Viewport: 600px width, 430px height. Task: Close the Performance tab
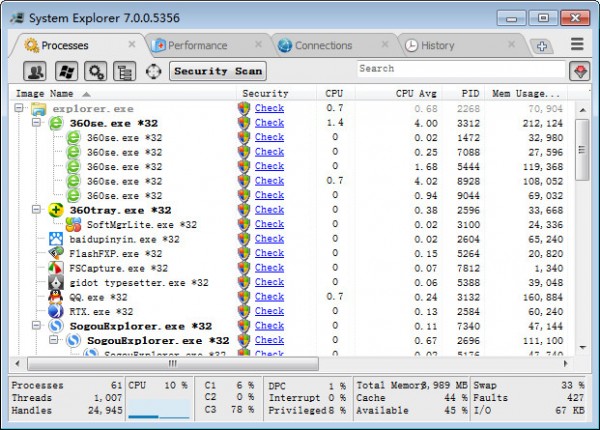[x=258, y=44]
